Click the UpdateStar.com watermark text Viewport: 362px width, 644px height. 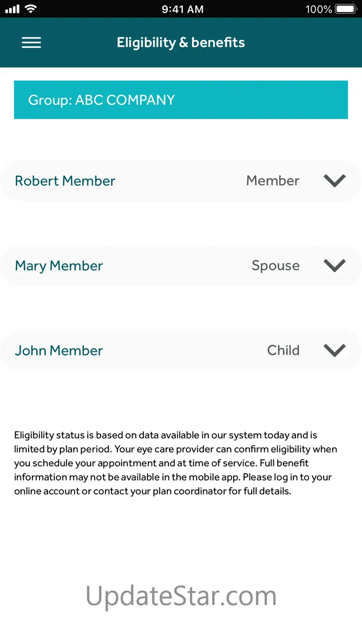[x=181, y=596]
